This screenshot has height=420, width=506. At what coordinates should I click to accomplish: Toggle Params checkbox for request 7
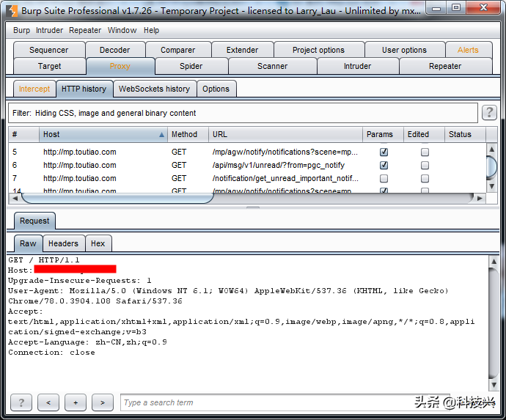[x=384, y=179]
